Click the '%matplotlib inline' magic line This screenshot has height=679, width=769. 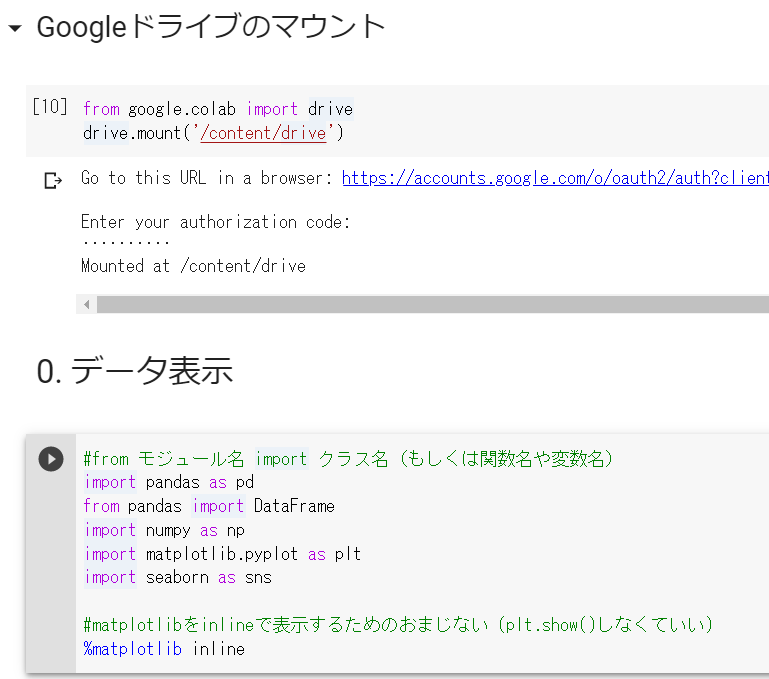tap(164, 649)
